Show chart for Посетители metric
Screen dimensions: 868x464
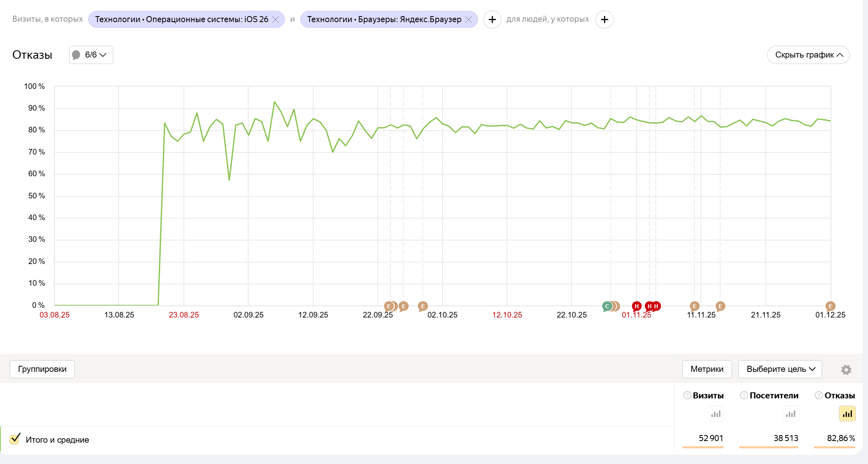pos(790,414)
